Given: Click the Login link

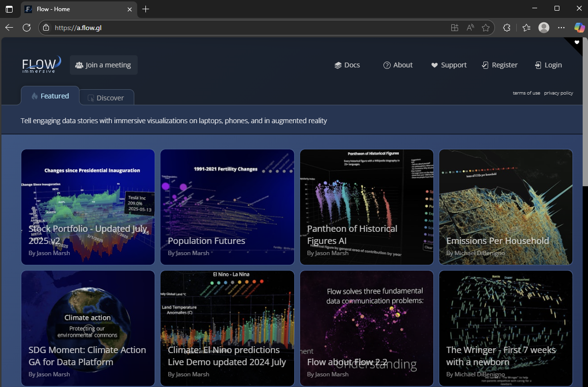Looking at the screenshot, I should tap(548, 65).
